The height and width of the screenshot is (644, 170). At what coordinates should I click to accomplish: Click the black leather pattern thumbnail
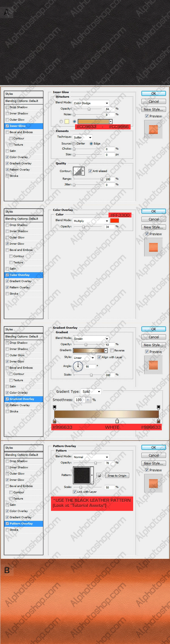(82, 475)
